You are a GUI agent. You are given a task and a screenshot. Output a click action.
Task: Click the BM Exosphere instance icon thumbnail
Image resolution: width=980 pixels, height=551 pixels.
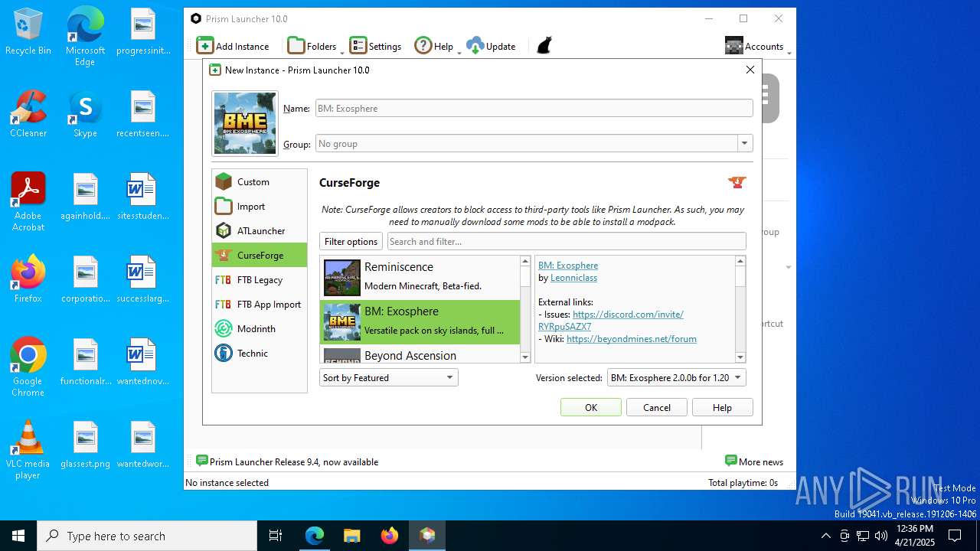click(245, 123)
